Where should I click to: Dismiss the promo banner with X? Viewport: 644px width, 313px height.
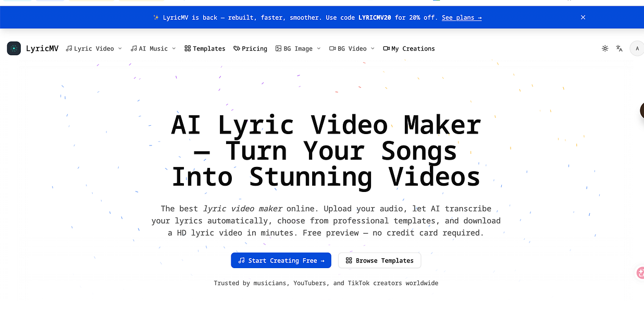(583, 17)
